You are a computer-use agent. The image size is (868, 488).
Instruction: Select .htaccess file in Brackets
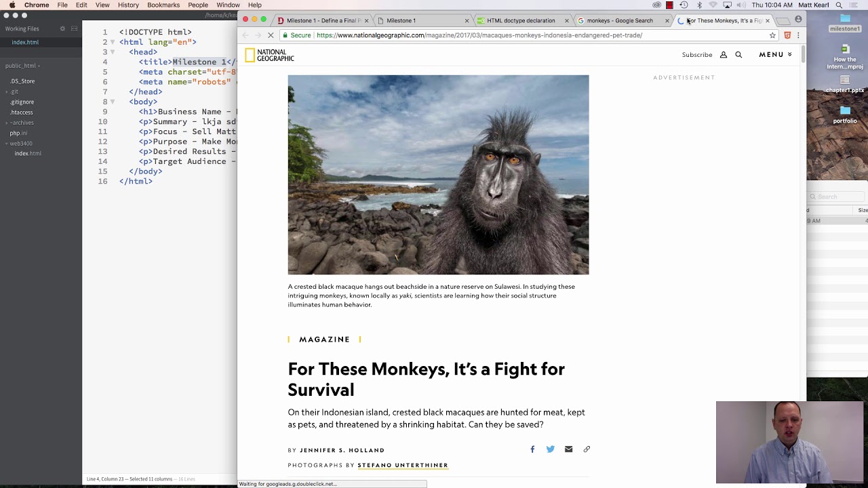[x=22, y=113]
